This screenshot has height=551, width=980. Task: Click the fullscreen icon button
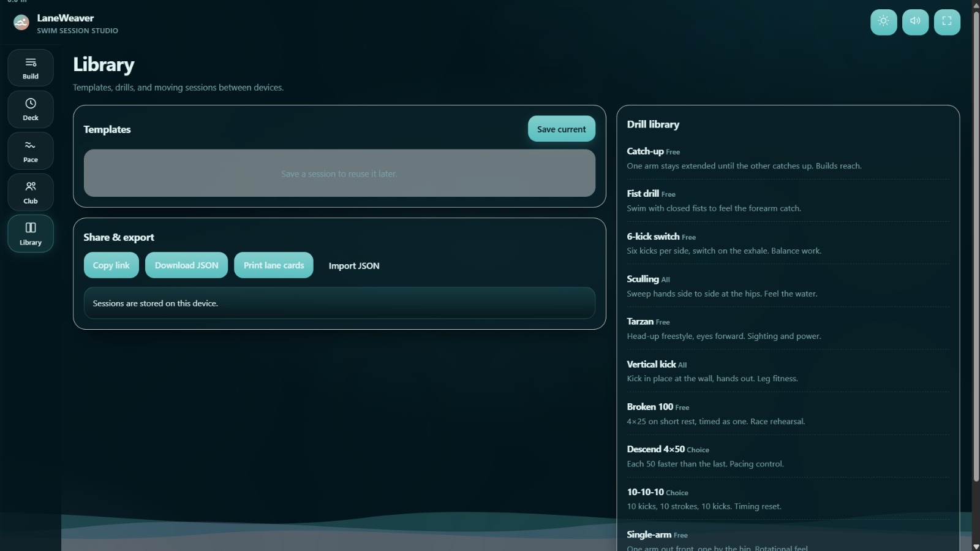click(947, 21)
